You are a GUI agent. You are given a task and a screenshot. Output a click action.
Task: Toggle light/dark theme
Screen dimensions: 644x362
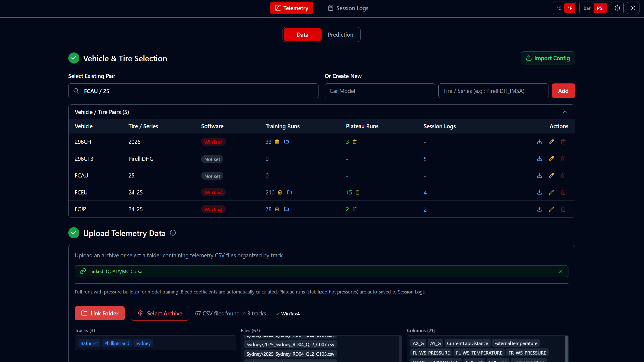633,8
